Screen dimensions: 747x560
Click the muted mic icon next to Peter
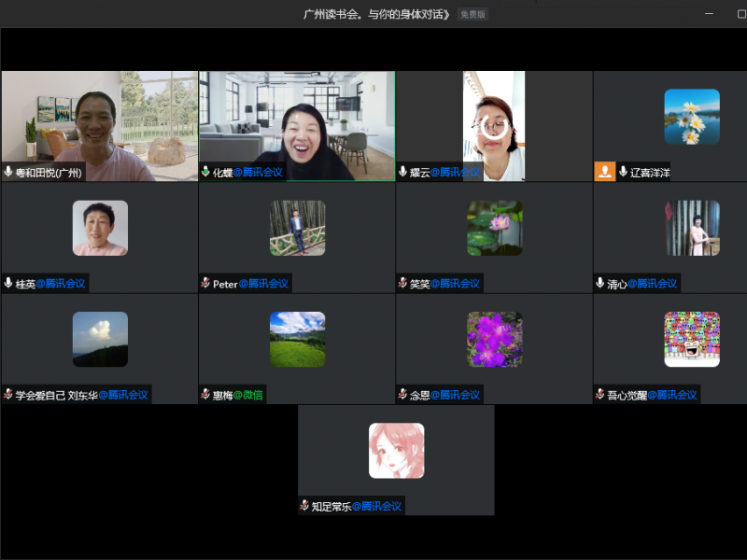click(205, 284)
